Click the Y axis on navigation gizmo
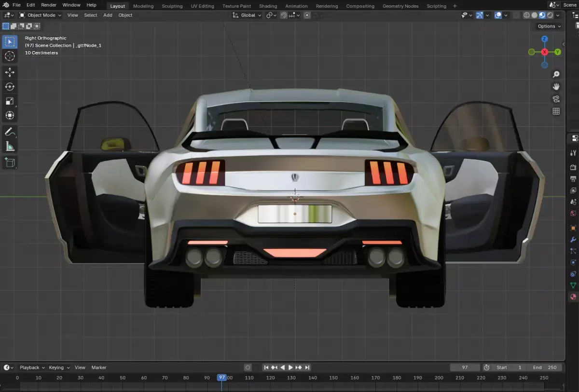579x392 pixels. pyautogui.click(x=558, y=52)
